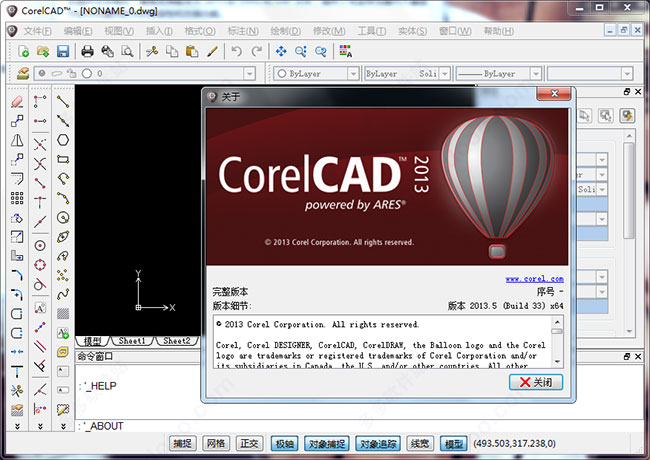Click the Zoom window magnifier icon
Viewport: 650px width, 460px height.
301,51
